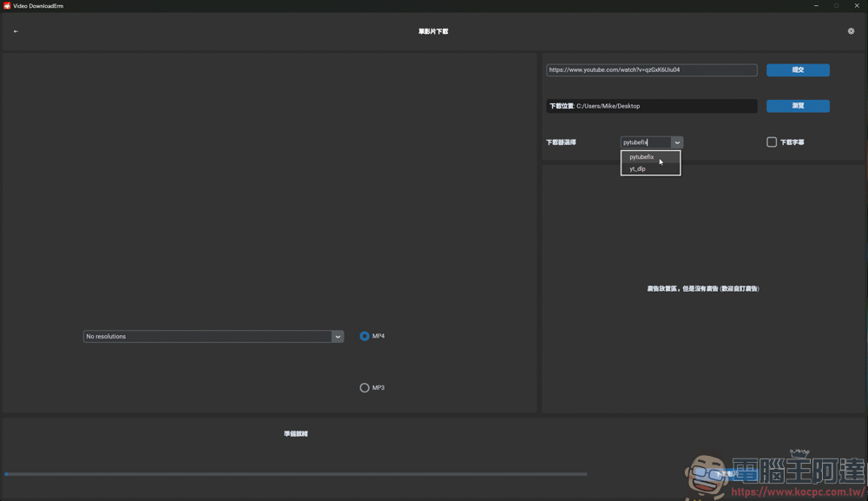
Task: Select pytubefix from the dropdown list
Action: tap(650, 157)
